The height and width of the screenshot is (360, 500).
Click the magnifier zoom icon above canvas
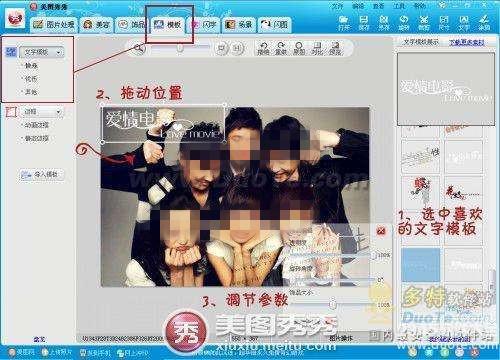139,49
